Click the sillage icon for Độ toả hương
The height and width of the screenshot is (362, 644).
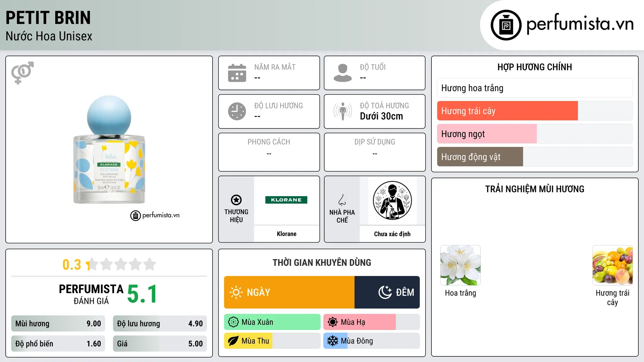coord(343,111)
